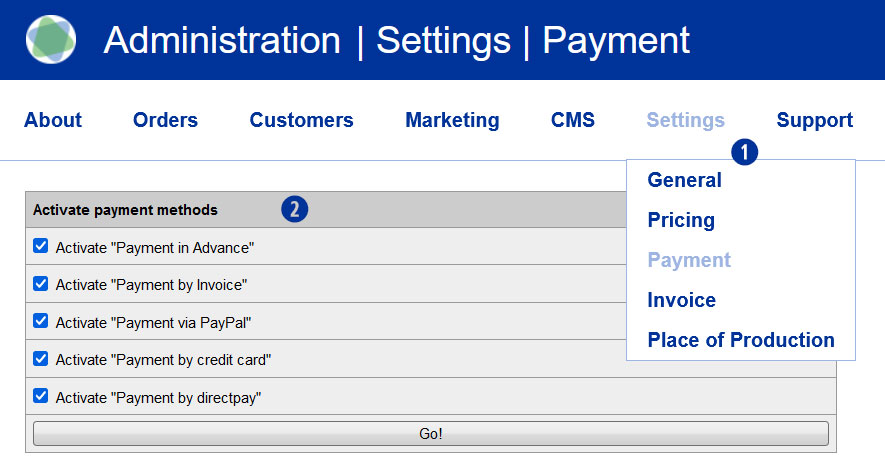Switch to the Marketing section
This screenshot has width=885, height=464.
452,120
